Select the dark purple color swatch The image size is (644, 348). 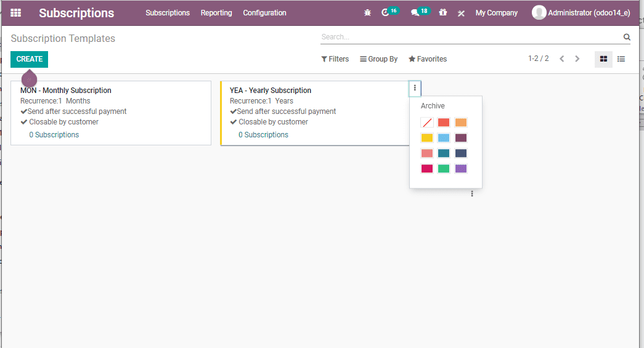pyautogui.click(x=461, y=138)
